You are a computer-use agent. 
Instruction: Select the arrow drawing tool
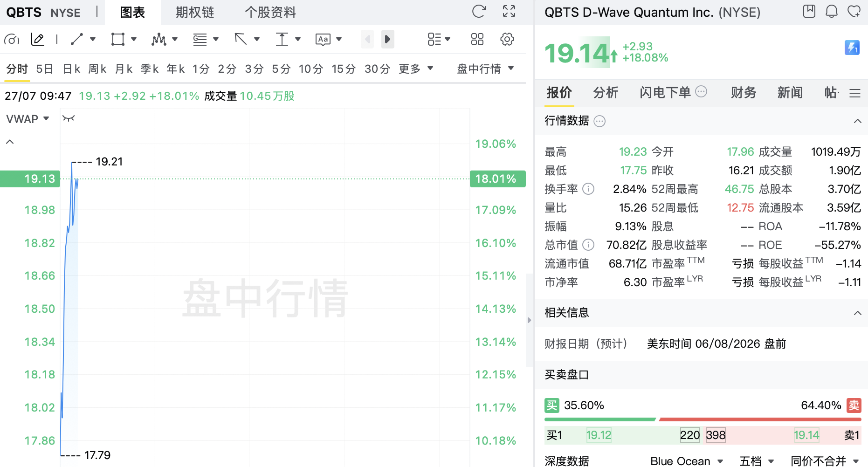[241, 40]
